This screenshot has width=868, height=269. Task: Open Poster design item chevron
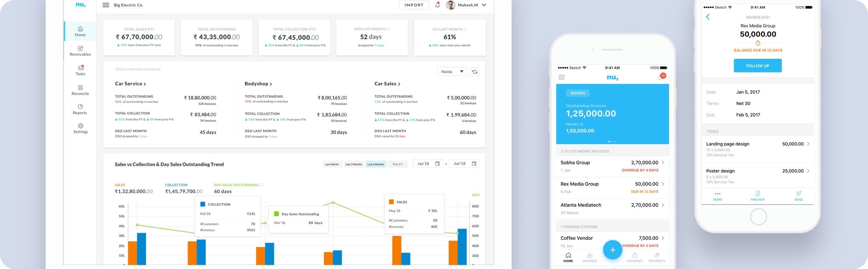tap(808, 171)
